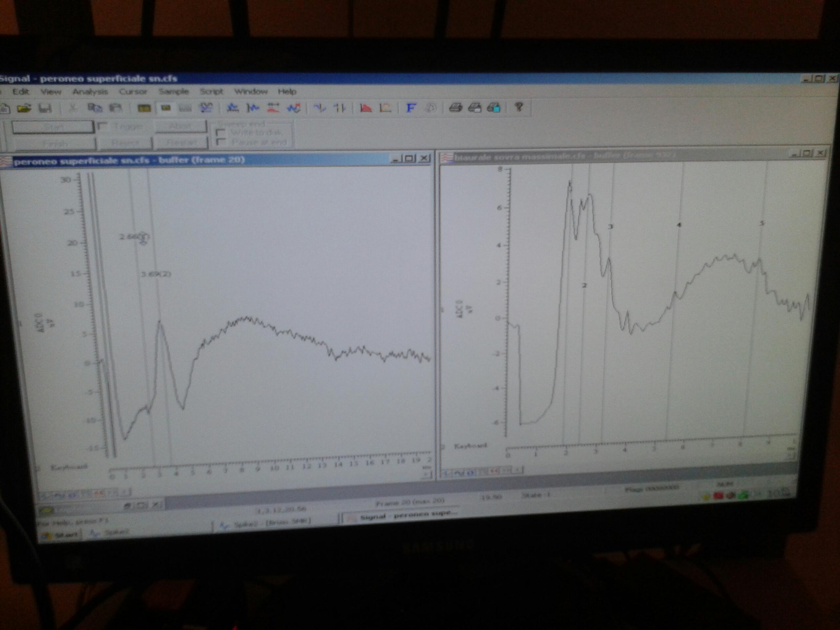This screenshot has height=630, width=840.
Task: Click x-axis scroll arrow of peroneo window
Action: (428, 474)
